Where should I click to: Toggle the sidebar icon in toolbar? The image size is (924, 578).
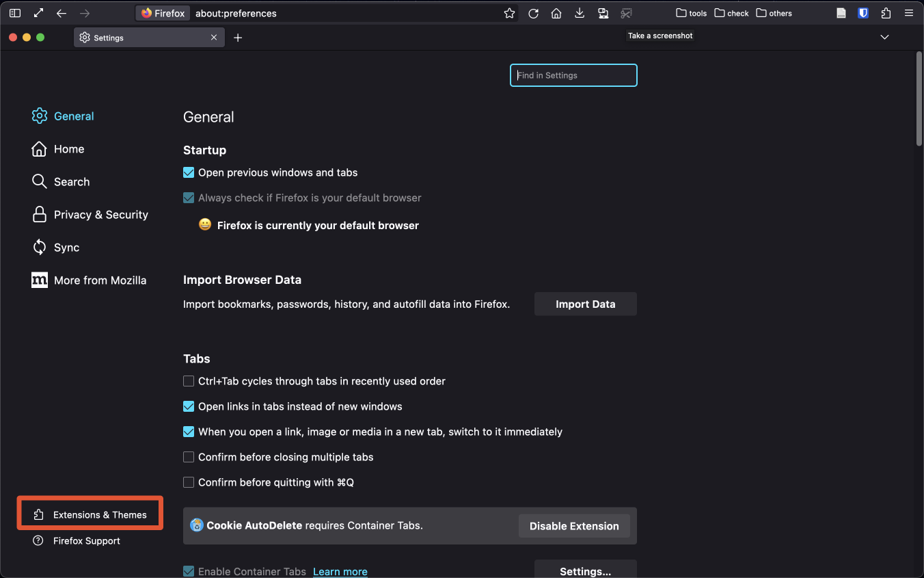coord(15,13)
